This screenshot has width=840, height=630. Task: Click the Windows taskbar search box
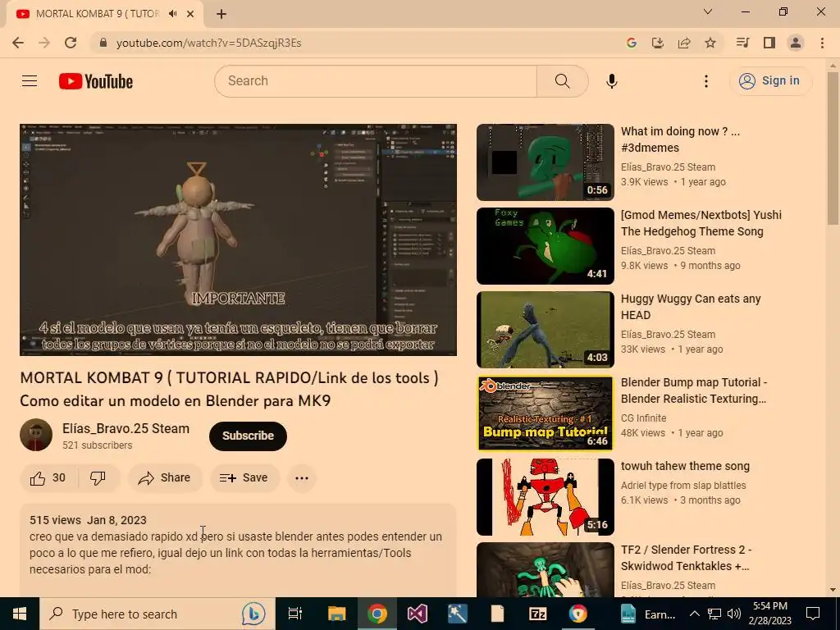(x=157, y=614)
